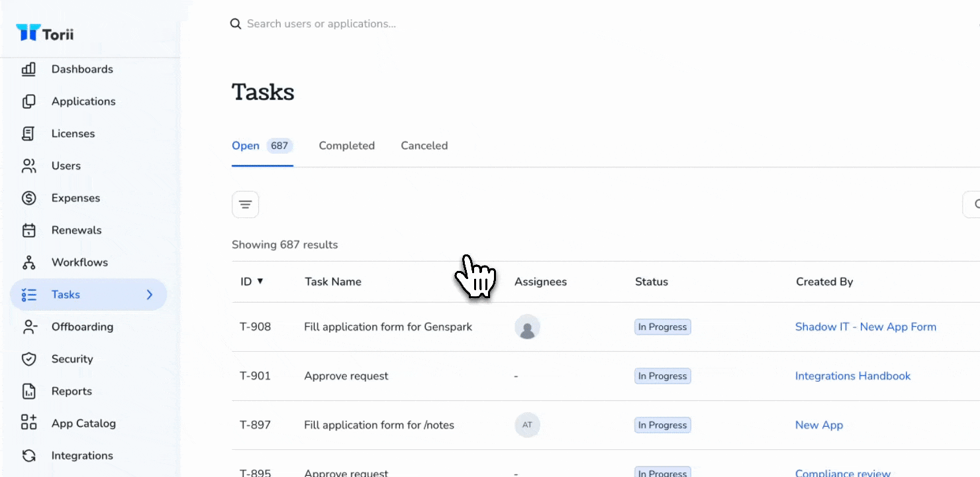Image resolution: width=980 pixels, height=477 pixels.
Task: Switch to the Canceled tab
Action: point(424,146)
